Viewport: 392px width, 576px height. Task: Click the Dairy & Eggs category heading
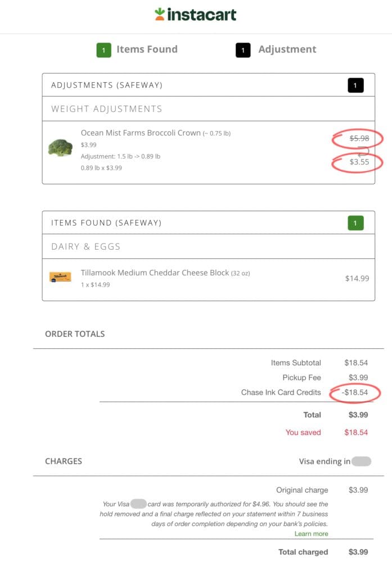pyautogui.click(x=86, y=246)
